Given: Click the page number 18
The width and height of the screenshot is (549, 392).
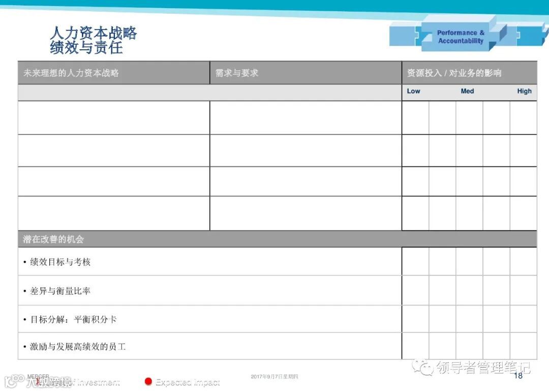Looking at the screenshot, I should [x=518, y=376].
